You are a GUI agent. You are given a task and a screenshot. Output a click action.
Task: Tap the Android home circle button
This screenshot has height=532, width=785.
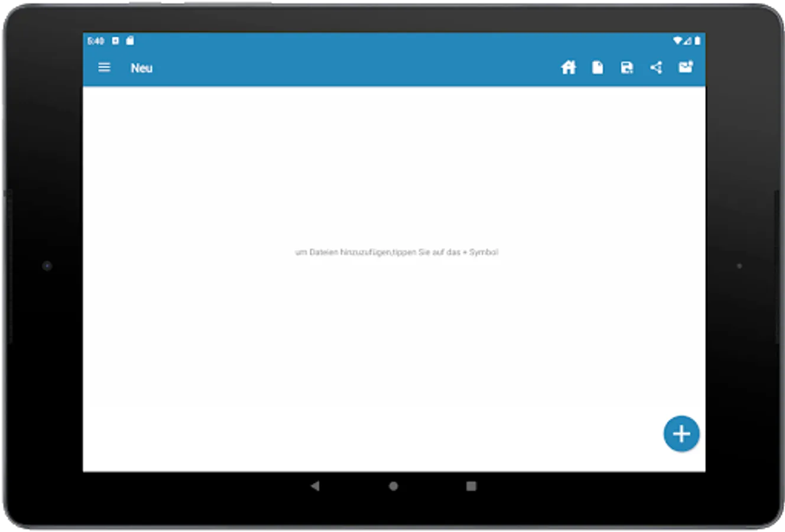[x=393, y=486]
